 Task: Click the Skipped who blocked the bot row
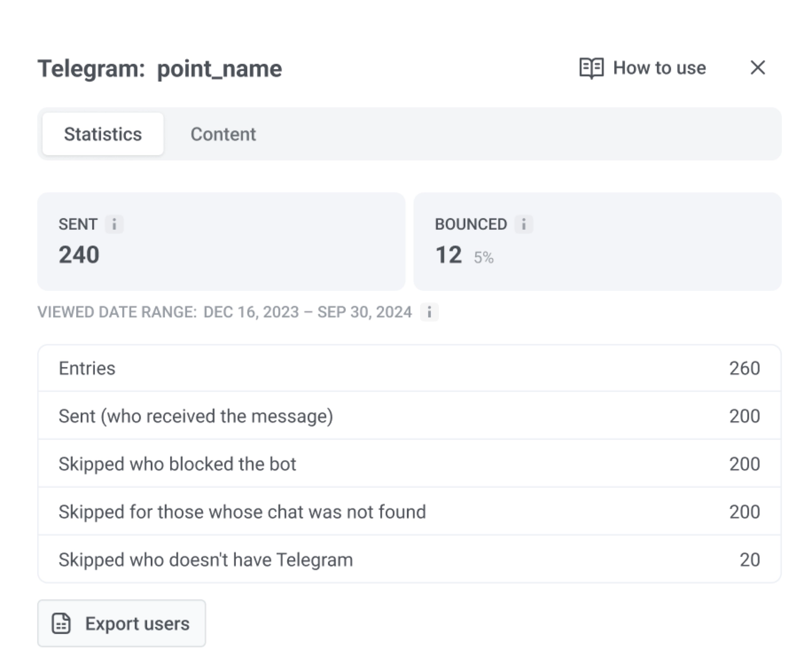coord(408,464)
